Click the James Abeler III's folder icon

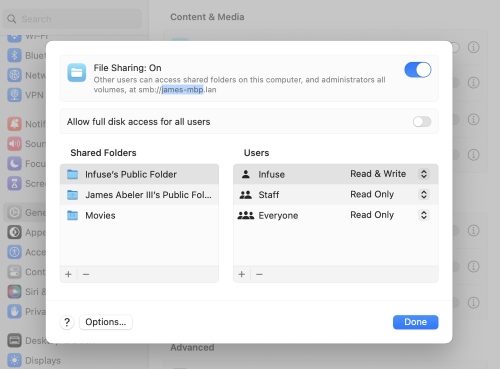click(72, 195)
